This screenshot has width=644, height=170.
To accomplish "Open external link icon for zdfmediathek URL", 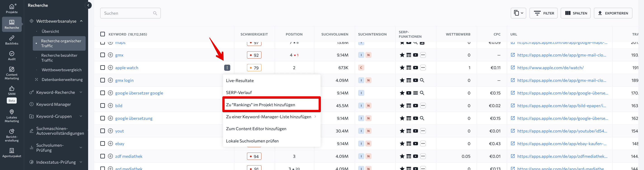I will point(512,156).
